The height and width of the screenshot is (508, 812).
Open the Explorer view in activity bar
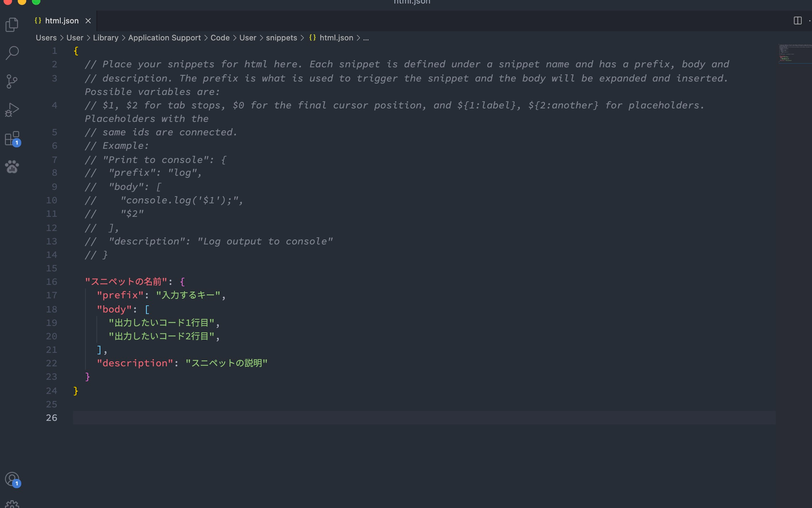[12, 24]
